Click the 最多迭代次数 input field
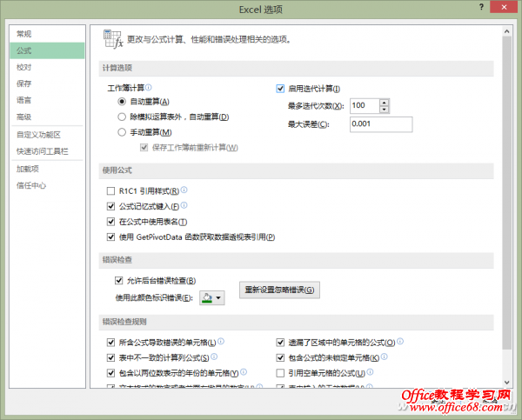This screenshot has width=522, height=420. [x=365, y=106]
